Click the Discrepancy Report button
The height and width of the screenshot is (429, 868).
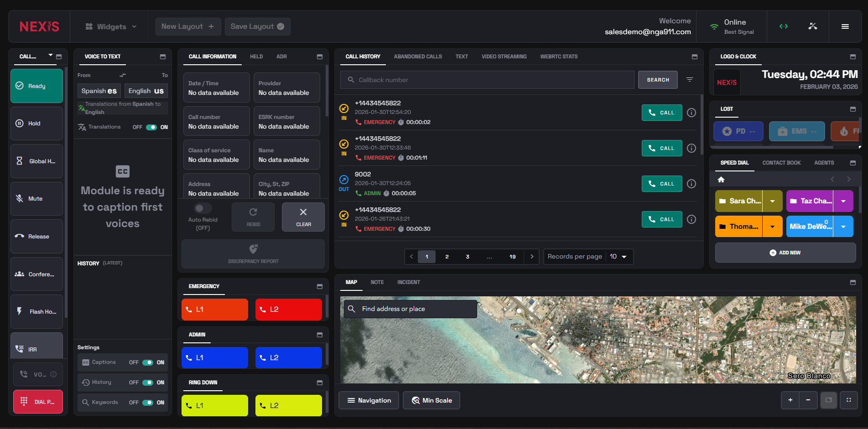click(x=253, y=254)
